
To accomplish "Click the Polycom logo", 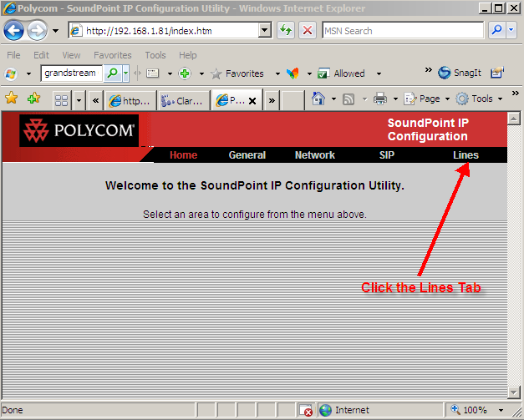I will coord(79,130).
